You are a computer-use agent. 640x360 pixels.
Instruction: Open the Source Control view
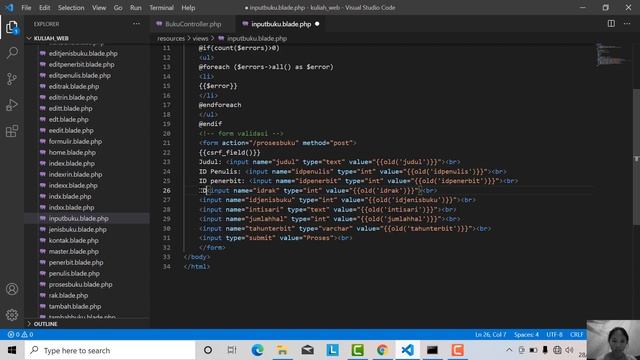(x=12, y=79)
